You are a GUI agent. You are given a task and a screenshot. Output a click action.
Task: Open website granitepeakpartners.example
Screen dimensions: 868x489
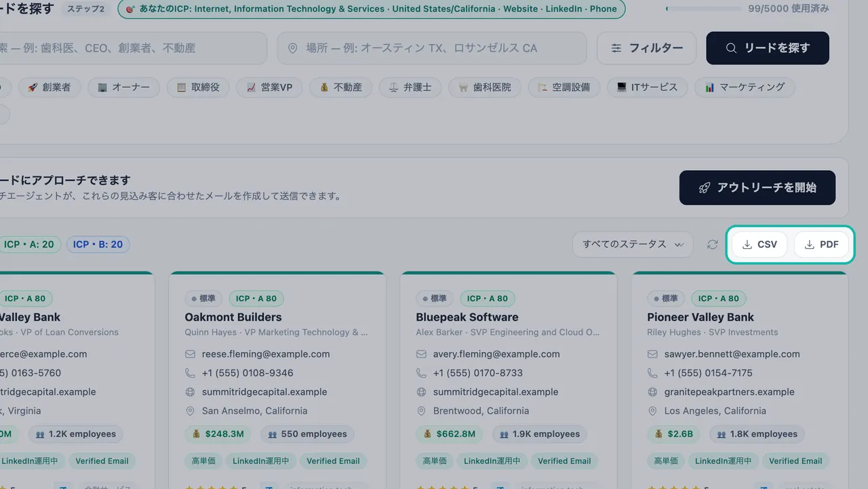[730, 392]
